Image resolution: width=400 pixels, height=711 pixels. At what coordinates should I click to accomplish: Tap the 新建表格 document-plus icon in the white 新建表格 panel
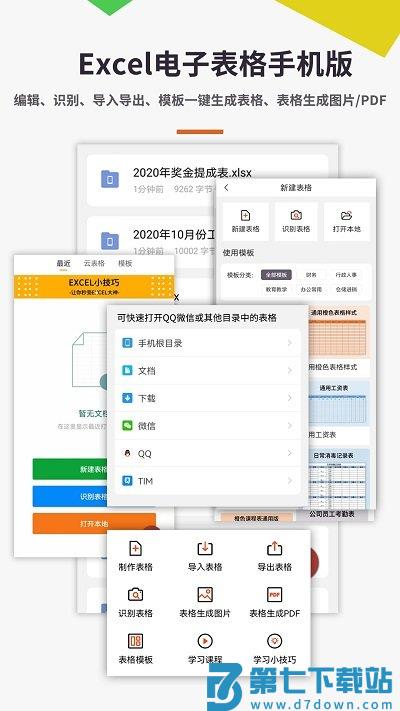[245, 215]
